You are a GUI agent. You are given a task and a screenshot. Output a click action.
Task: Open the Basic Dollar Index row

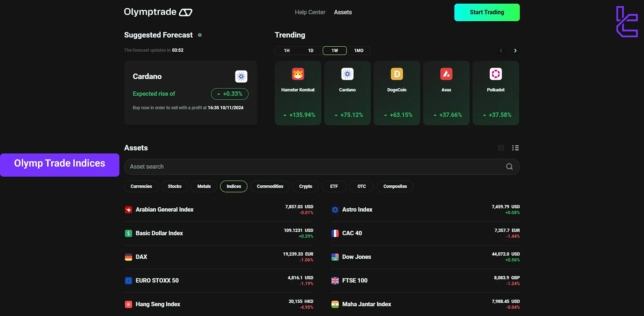pyautogui.click(x=219, y=233)
